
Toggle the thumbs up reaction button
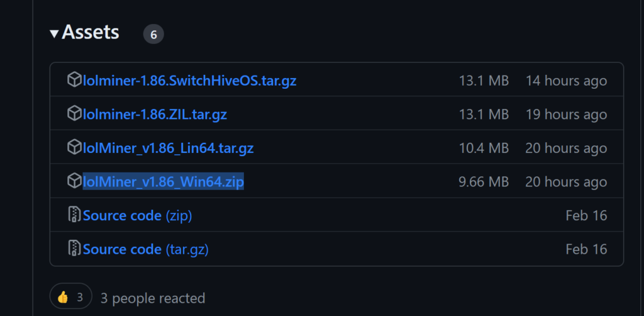tap(71, 297)
